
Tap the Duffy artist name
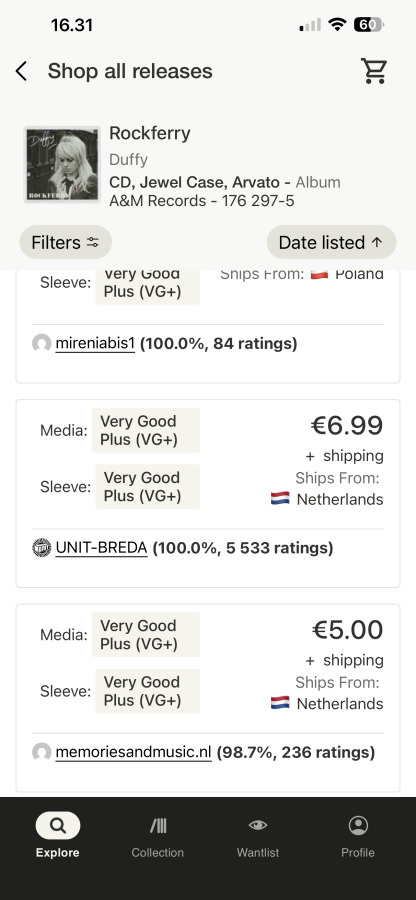point(129,160)
